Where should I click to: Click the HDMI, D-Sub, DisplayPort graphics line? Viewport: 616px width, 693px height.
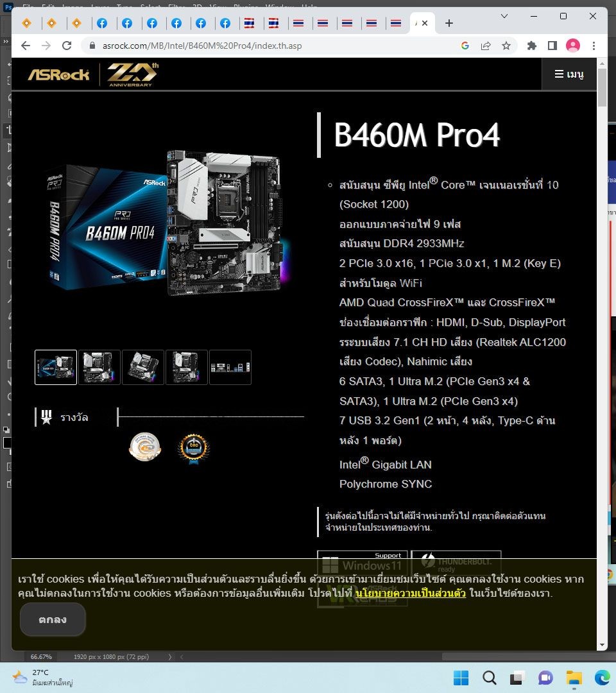tap(452, 322)
